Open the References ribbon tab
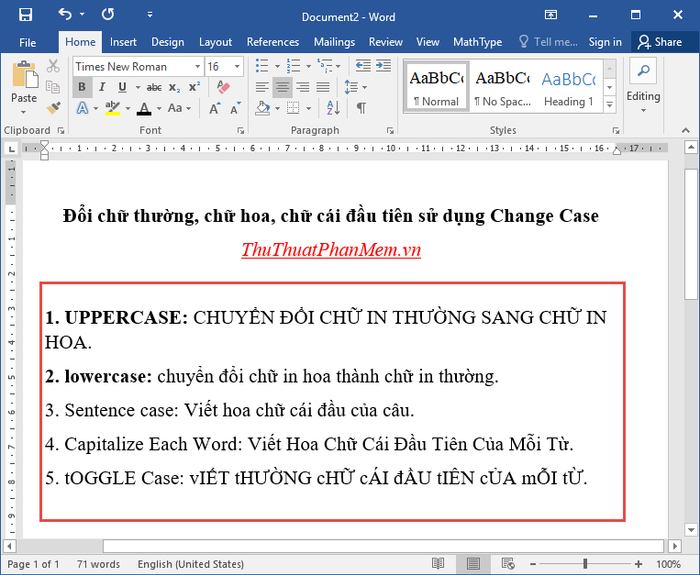Screen dimensions: 700x575 pyautogui.click(x=273, y=42)
